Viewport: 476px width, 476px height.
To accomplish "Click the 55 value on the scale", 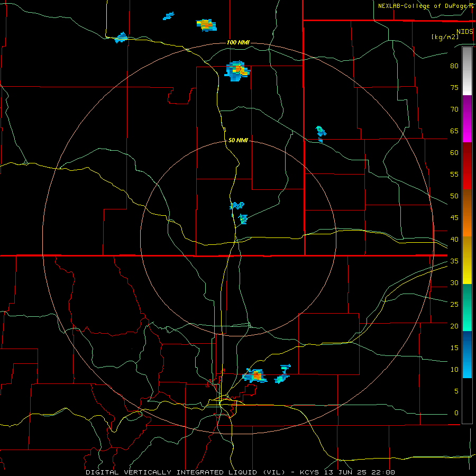I will [x=454, y=174].
